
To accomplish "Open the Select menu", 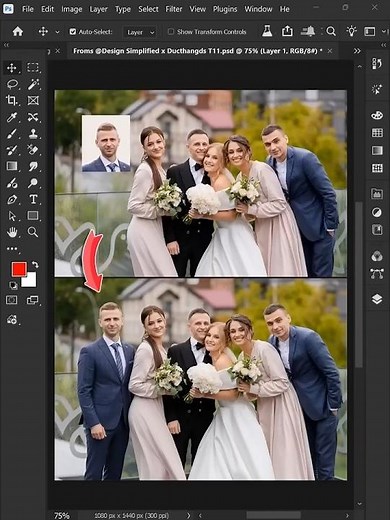I will coord(148,9).
